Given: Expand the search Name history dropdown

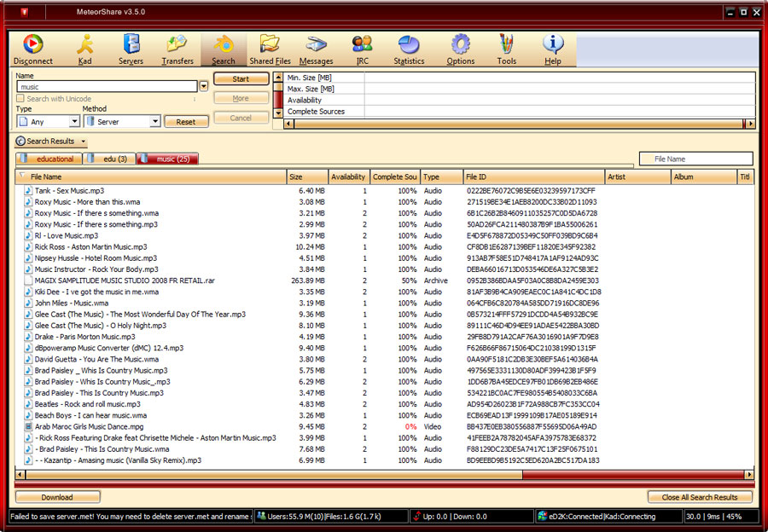Looking at the screenshot, I should point(203,86).
